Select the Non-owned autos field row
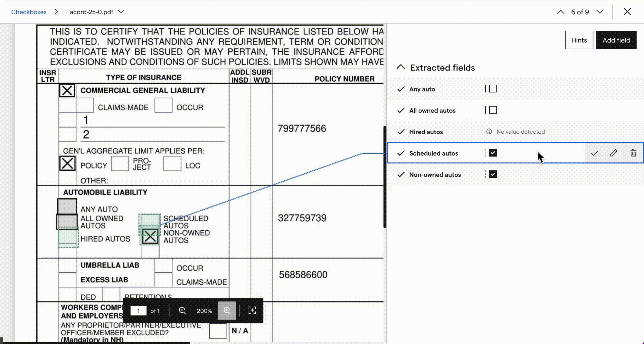Screen dimensions: 644x344 [x=515, y=175]
